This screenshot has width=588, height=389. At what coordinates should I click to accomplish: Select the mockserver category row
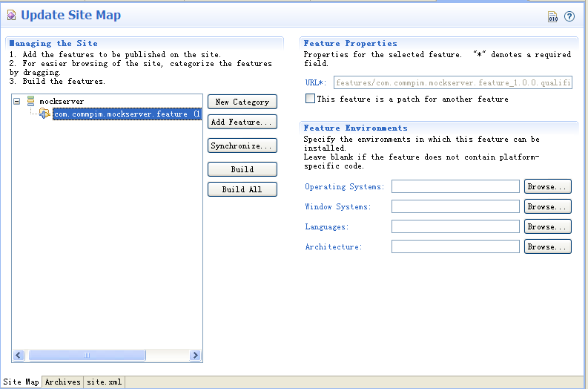(x=62, y=102)
